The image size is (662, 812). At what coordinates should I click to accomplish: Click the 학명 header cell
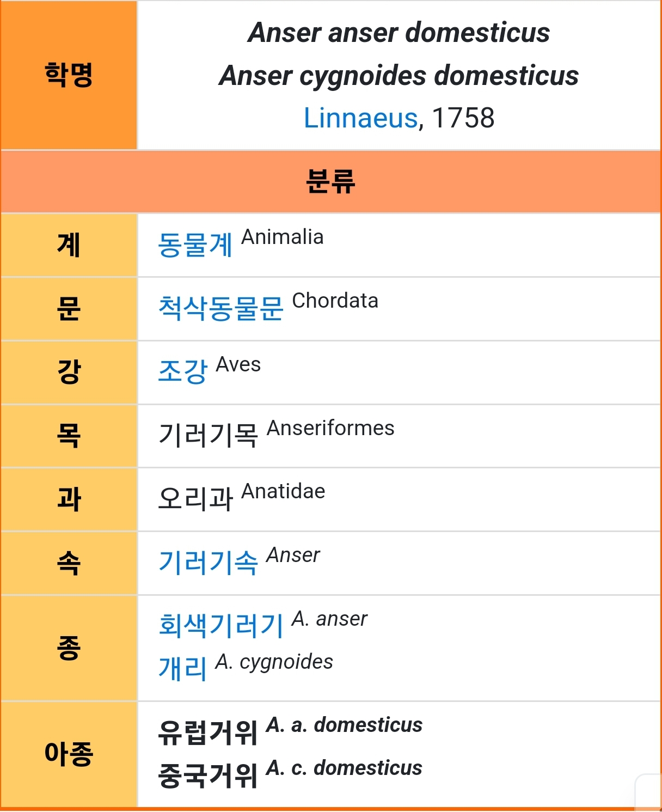click(69, 75)
